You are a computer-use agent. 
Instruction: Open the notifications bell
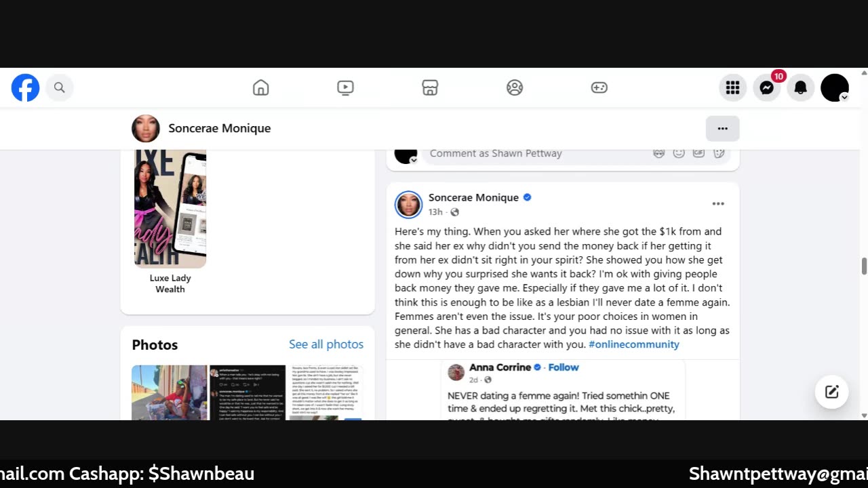(801, 87)
